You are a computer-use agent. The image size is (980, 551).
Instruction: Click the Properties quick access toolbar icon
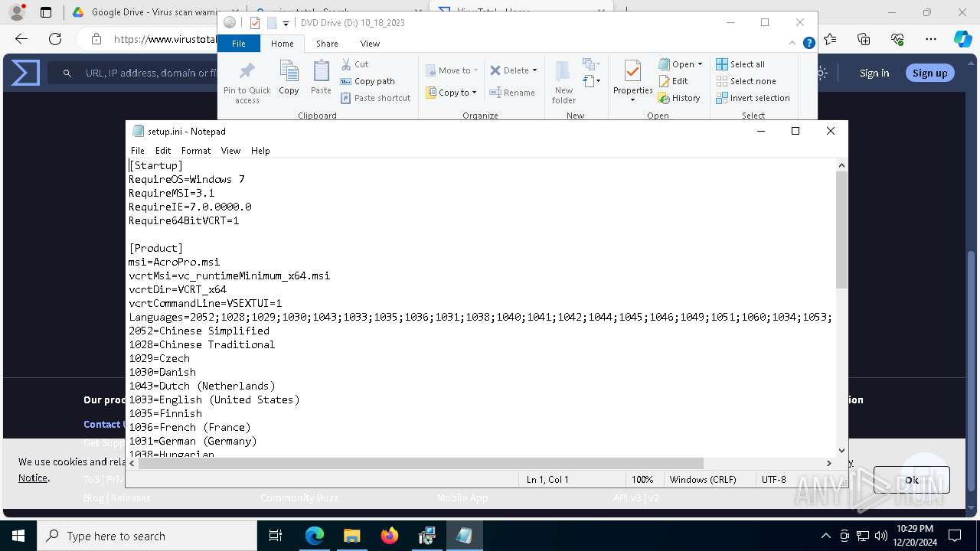coord(255,23)
